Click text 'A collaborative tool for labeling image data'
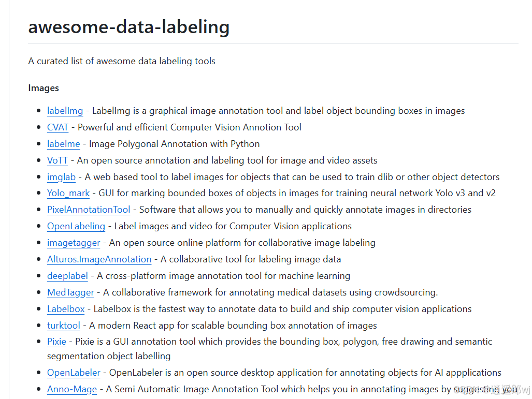 [251, 259]
